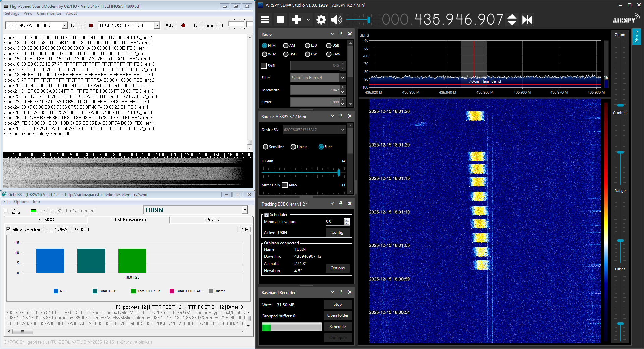Open the SDR# hamburger main menu
This screenshot has height=349, width=644.
point(265,20)
